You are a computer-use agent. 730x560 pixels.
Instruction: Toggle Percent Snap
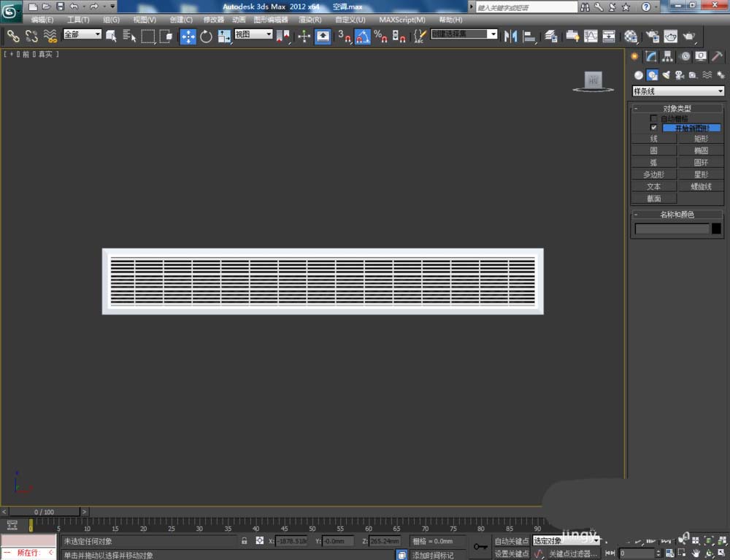380,36
